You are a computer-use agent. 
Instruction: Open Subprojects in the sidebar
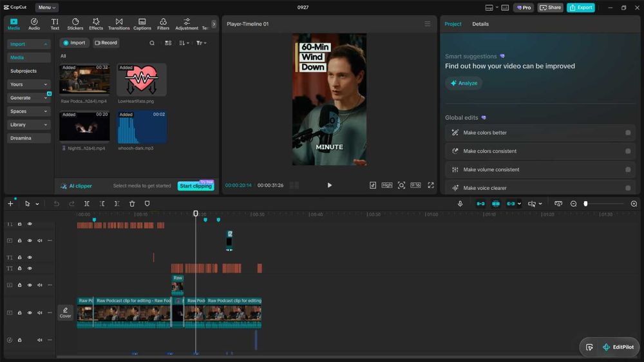tap(23, 71)
